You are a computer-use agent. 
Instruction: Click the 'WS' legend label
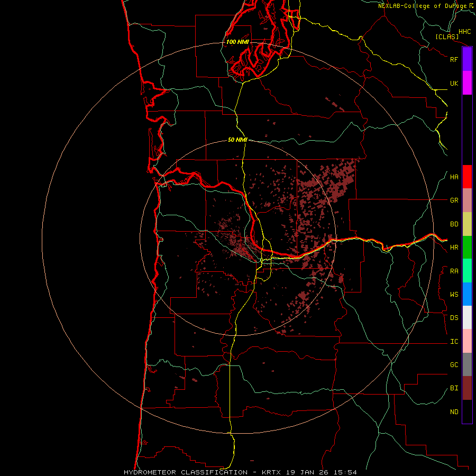coord(454,295)
